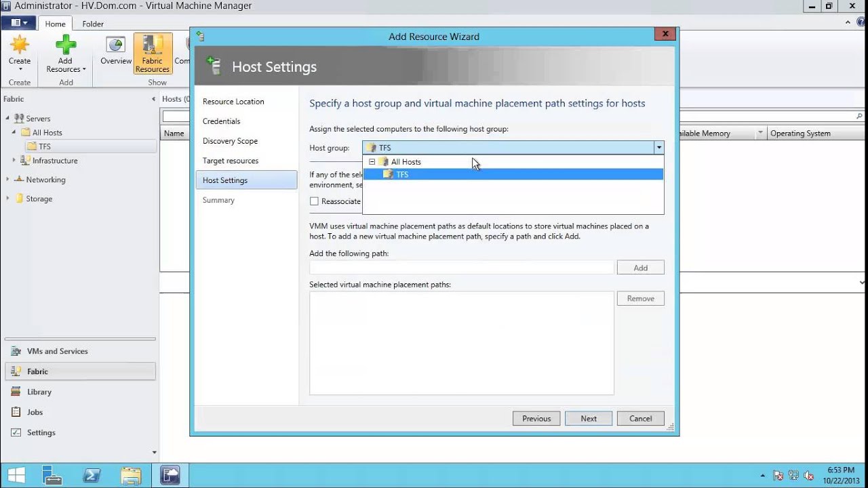Screen dimensions: 868x488
Task: Cancel the Add Resource Wizard
Action: (x=641, y=418)
